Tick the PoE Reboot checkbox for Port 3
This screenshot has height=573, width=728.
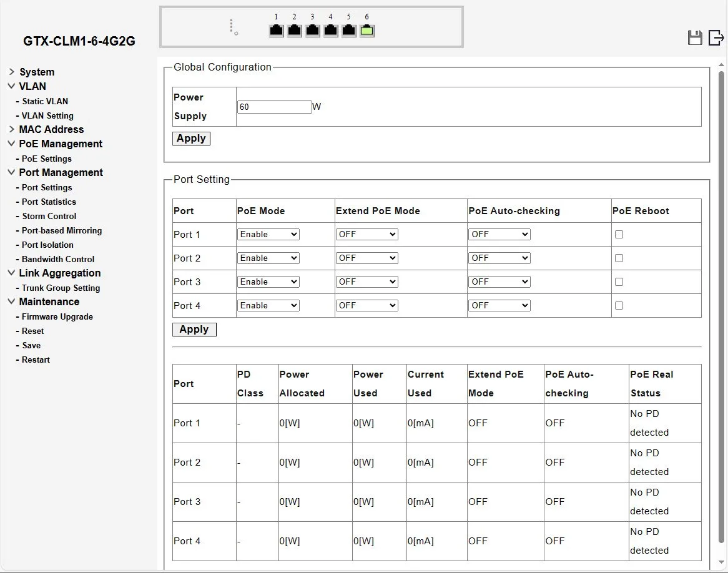[x=619, y=282]
